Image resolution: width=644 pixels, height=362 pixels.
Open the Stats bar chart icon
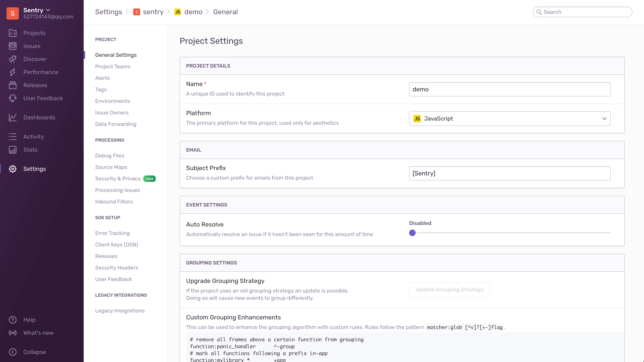[x=12, y=150]
